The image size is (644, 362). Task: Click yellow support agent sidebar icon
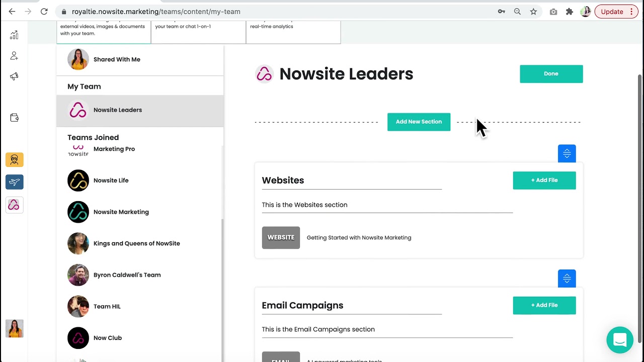click(14, 160)
